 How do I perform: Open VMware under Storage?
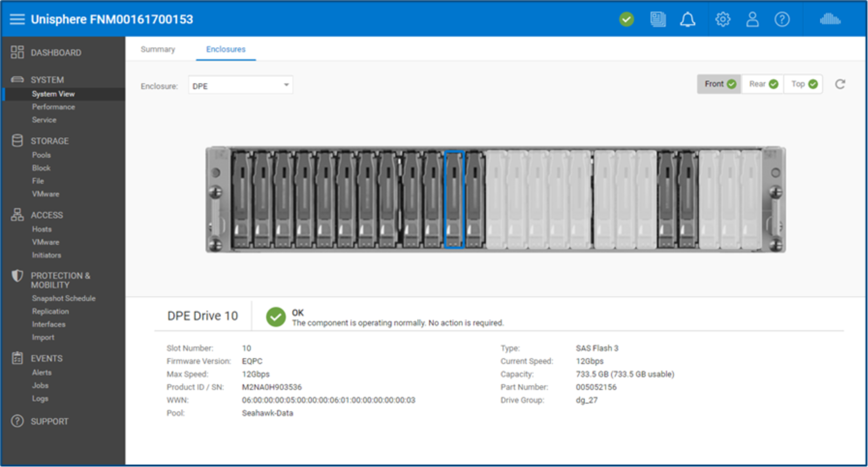tap(46, 194)
